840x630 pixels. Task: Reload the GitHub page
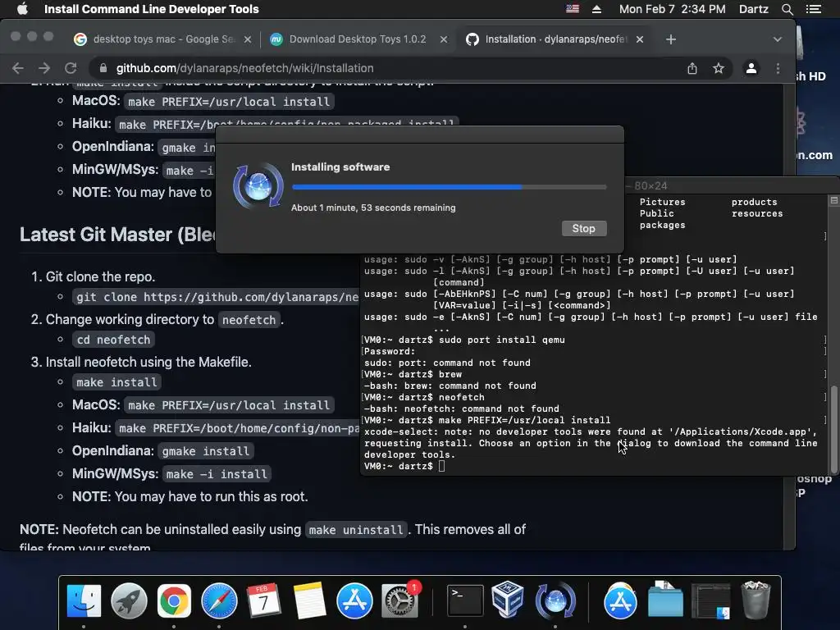[71, 68]
